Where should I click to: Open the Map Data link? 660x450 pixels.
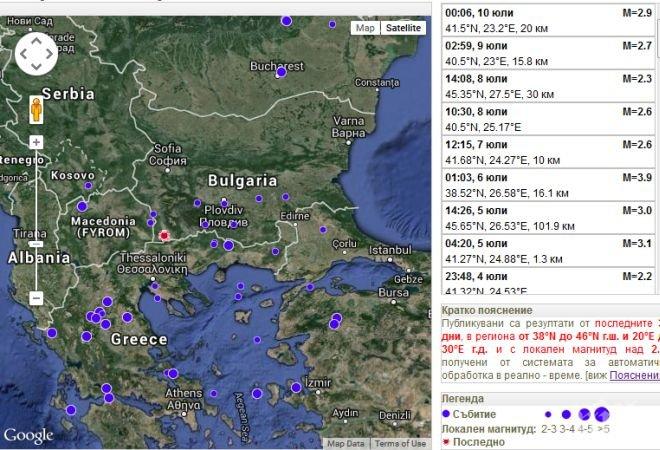pos(345,443)
